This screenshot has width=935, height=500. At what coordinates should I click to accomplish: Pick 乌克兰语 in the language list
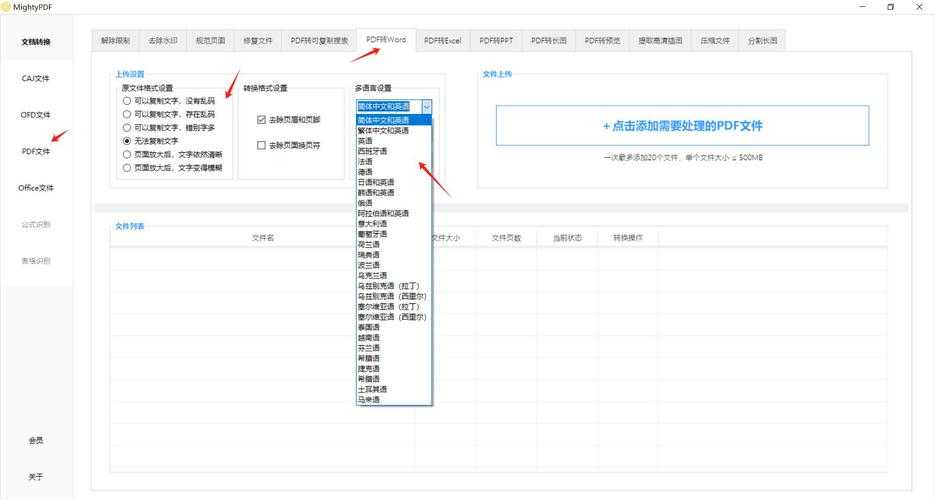394,275
